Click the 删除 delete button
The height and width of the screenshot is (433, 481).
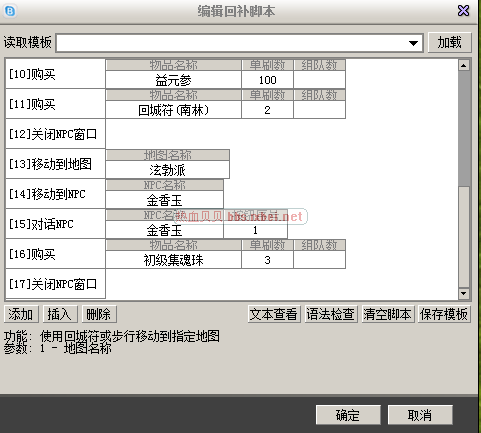tap(99, 314)
